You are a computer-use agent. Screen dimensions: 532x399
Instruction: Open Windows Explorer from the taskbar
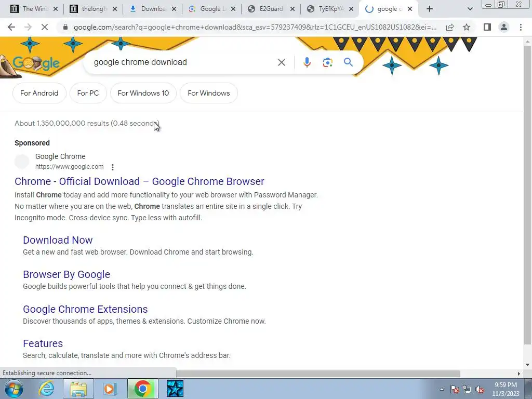78,389
